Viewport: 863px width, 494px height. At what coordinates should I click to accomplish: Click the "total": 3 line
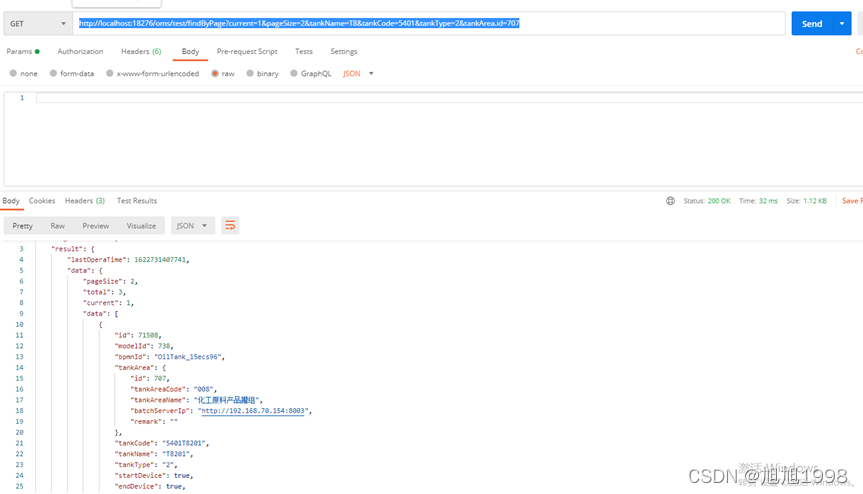click(x=104, y=292)
